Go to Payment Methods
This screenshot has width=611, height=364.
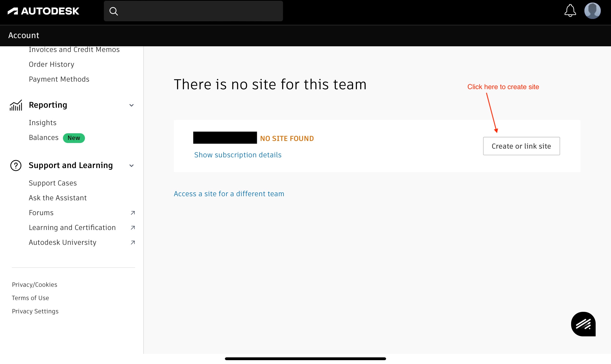(x=59, y=79)
